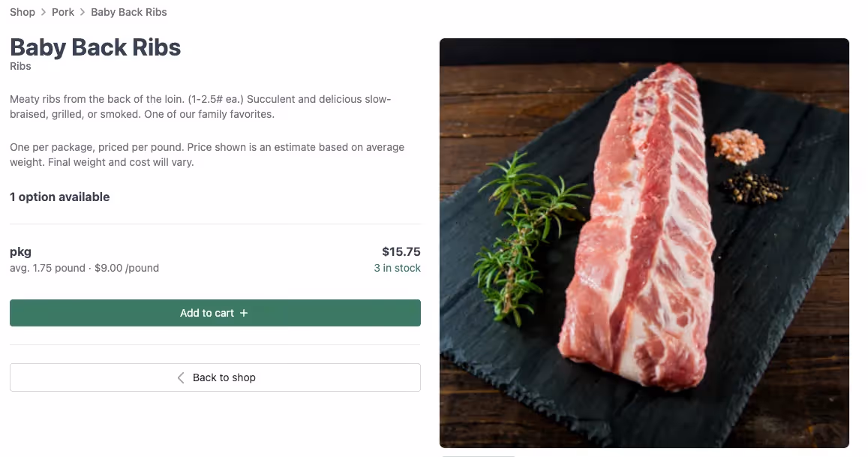Navigate to the Pork category

(62, 12)
